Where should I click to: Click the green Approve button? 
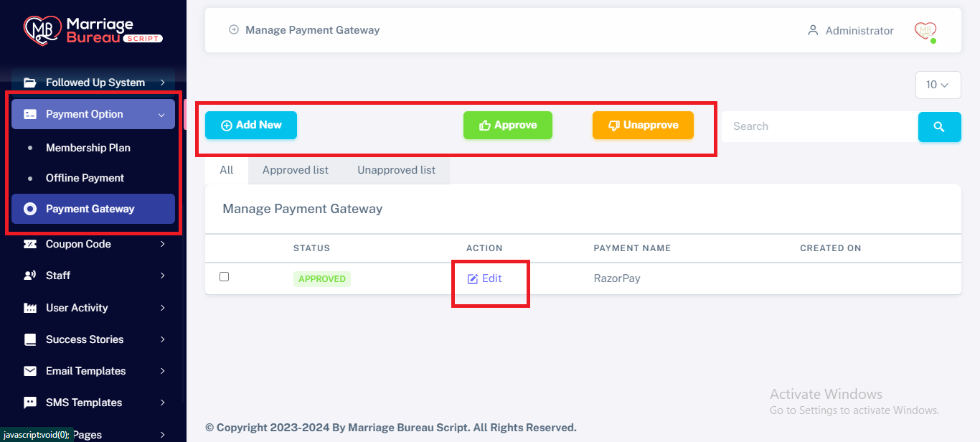coord(508,125)
